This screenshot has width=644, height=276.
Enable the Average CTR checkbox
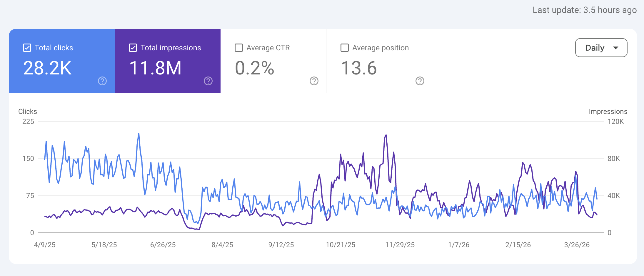tap(238, 47)
